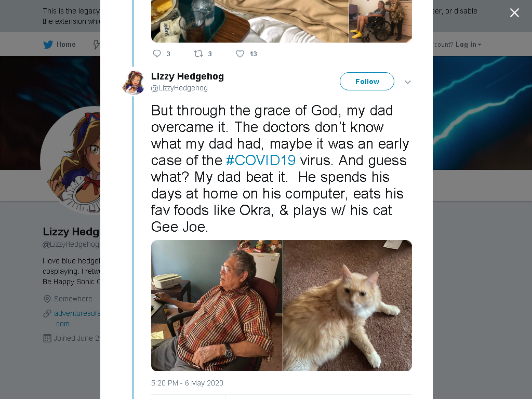
Task: Click the Twitter bird Home icon
Action: coord(48,45)
